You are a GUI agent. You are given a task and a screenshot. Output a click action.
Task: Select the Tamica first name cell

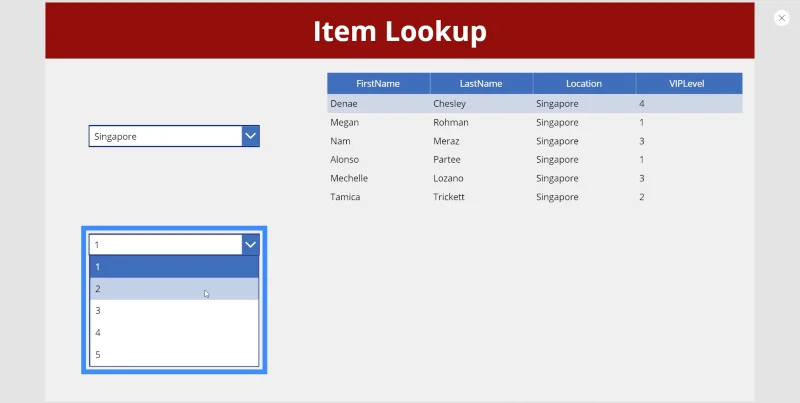click(x=345, y=197)
